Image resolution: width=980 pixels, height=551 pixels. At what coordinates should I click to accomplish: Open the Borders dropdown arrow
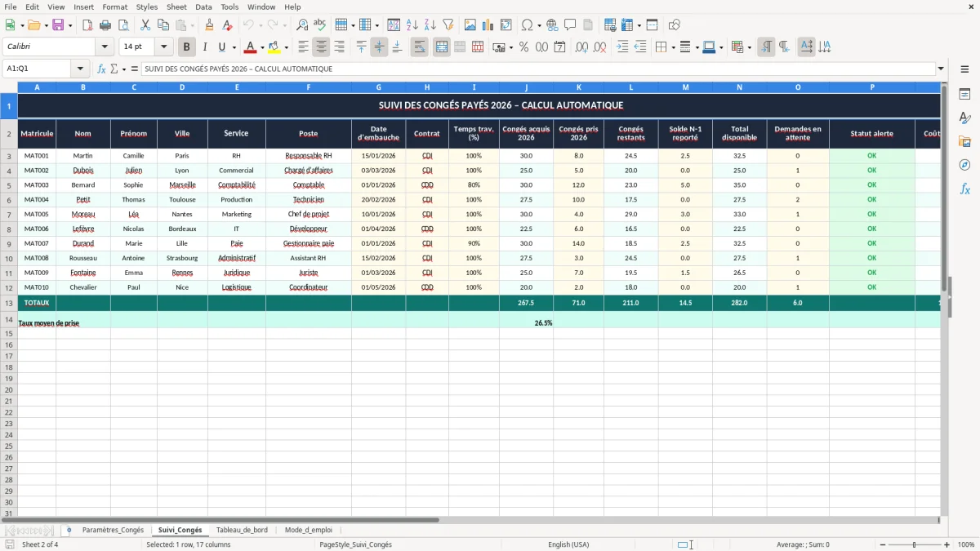pyautogui.click(x=673, y=47)
